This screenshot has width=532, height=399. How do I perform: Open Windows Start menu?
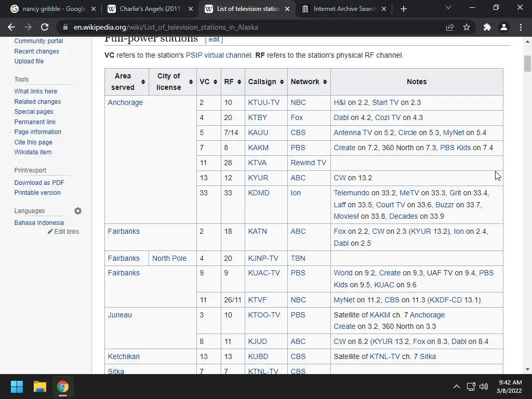(x=17, y=387)
